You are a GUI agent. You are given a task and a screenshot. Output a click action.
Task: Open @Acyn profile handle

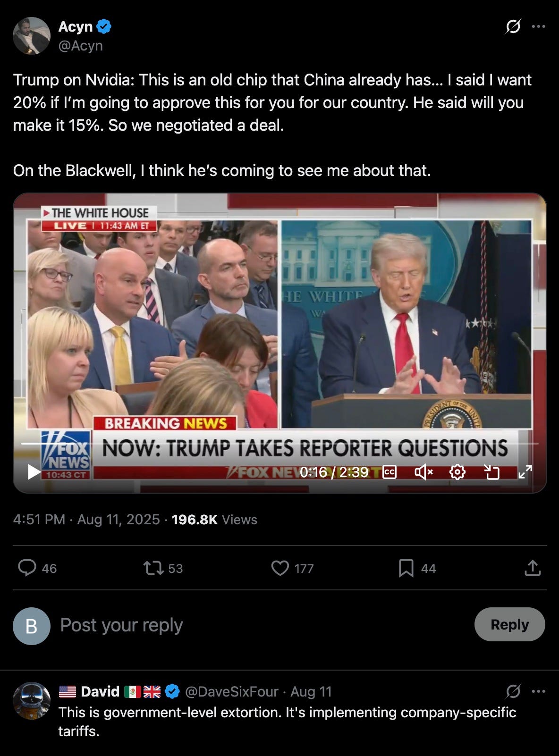[x=81, y=46]
